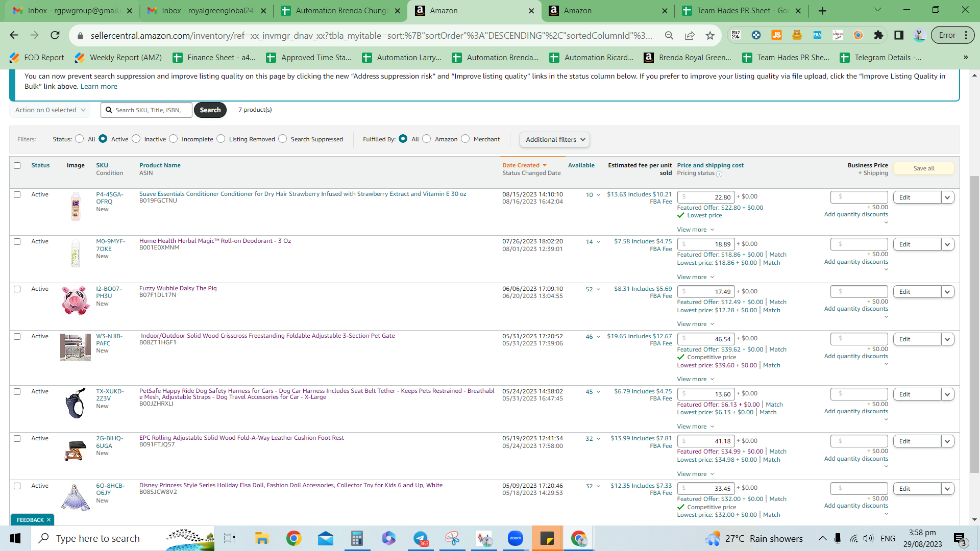Screen dimensions: 980x551
Task: Bookmark this page with the star icon
Action: coord(710,35)
